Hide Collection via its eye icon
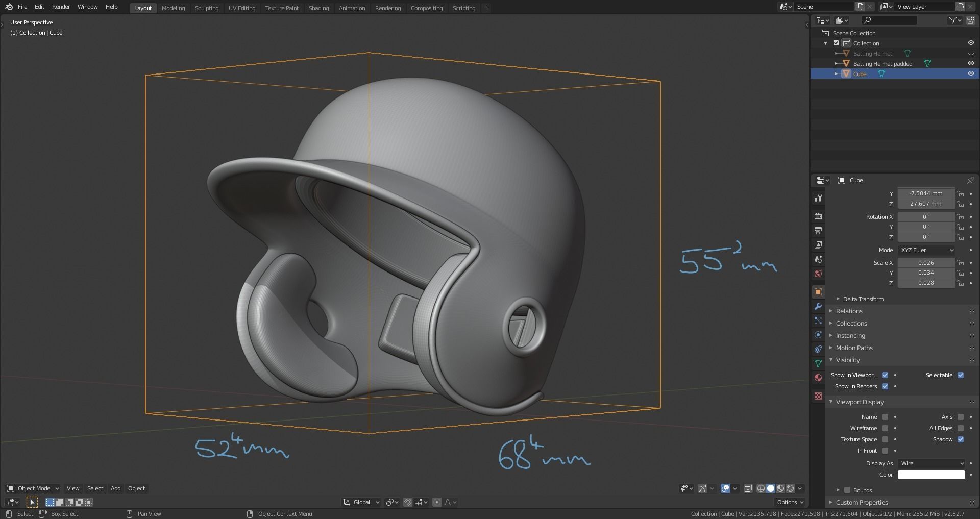This screenshot has height=519, width=980. (x=971, y=43)
